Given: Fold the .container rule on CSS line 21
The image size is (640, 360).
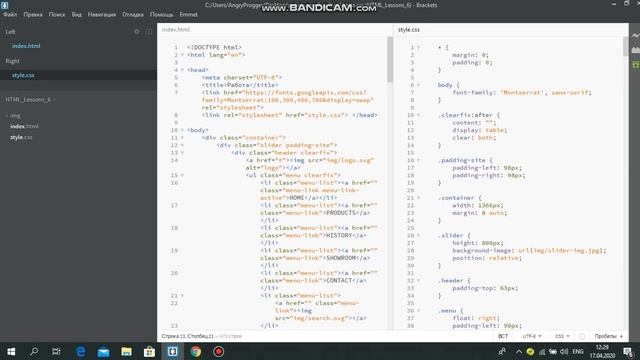Looking at the screenshot, I should click(x=418, y=198).
